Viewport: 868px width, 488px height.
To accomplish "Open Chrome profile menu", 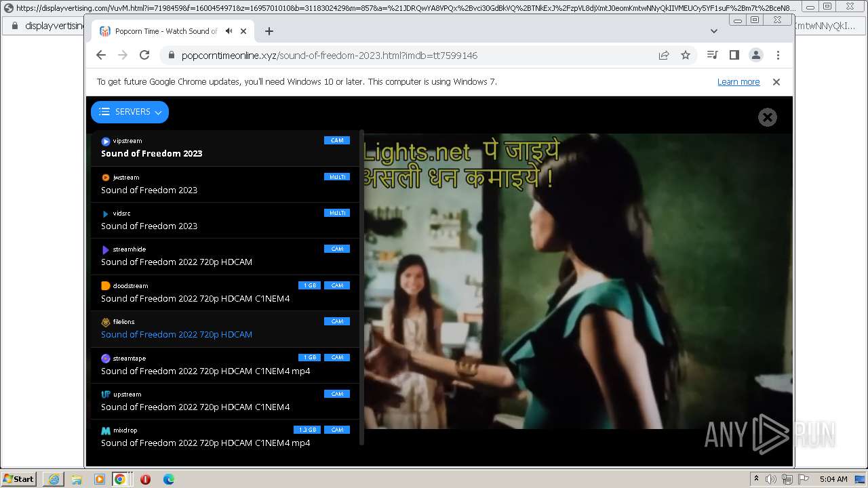I will 756,55.
